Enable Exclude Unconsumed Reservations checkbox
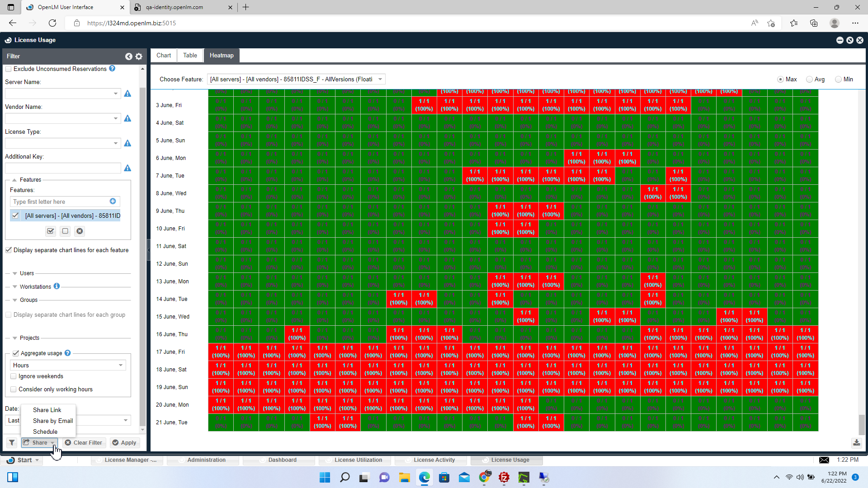 tap(9, 69)
